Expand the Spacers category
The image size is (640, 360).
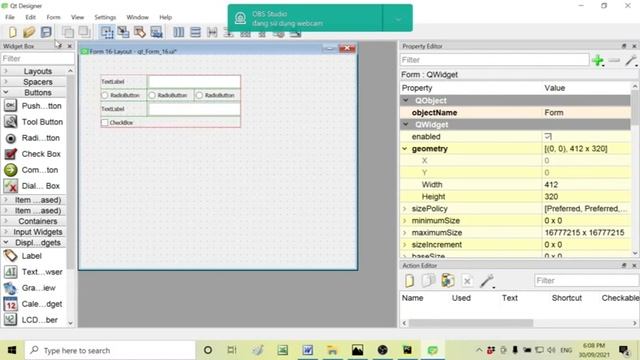[x=34, y=82]
